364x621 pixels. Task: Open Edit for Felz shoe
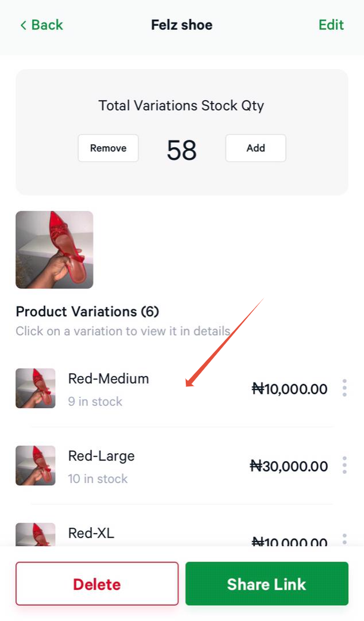click(x=331, y=25)
